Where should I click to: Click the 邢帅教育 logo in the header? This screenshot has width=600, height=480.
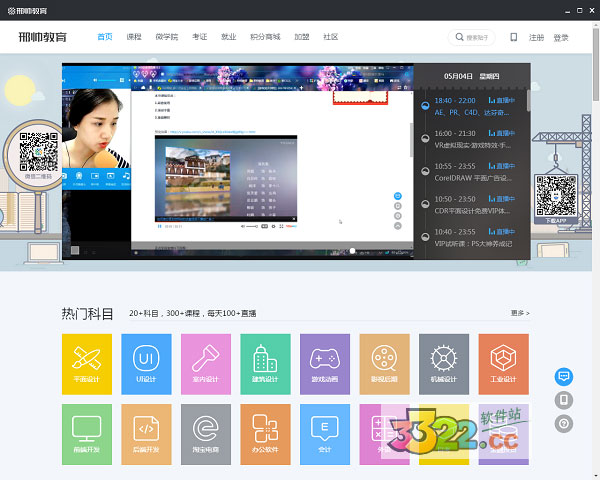42,37
